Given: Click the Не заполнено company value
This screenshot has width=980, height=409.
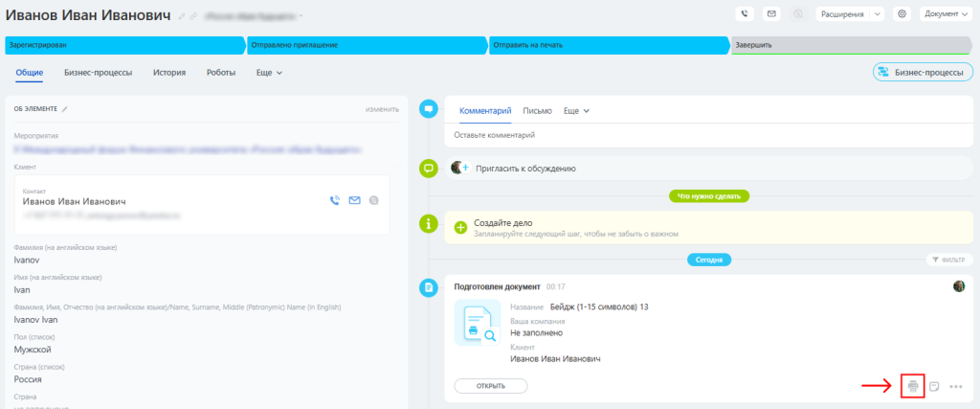Looking at the screenshot, I should point(536,332).
